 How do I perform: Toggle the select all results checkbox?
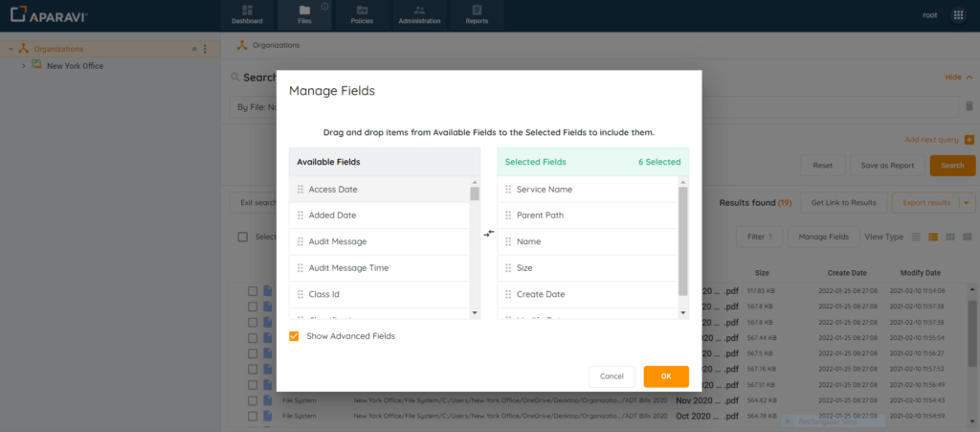coord(243,237)
